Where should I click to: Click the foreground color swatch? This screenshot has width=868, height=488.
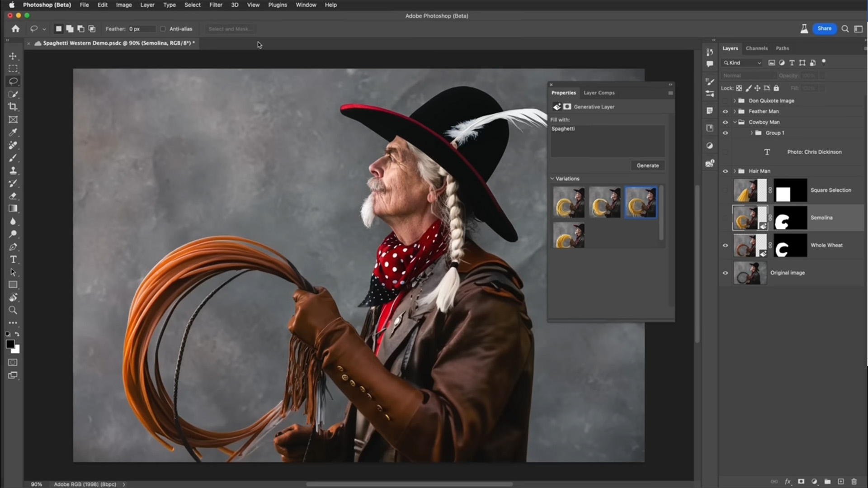[x=10, y=345]
